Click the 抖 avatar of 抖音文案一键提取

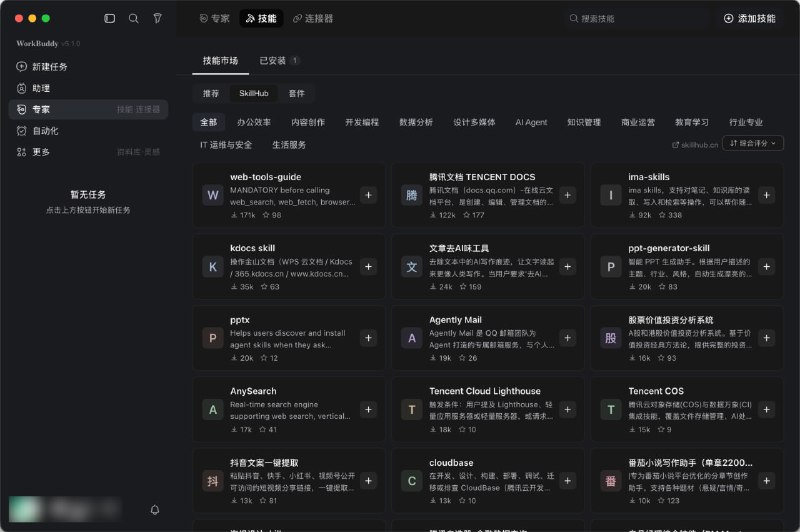pos(213,481)
